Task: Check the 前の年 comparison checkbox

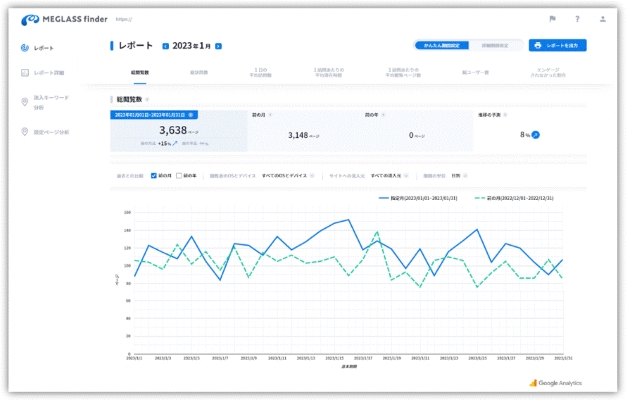Action: coord(179,176)
